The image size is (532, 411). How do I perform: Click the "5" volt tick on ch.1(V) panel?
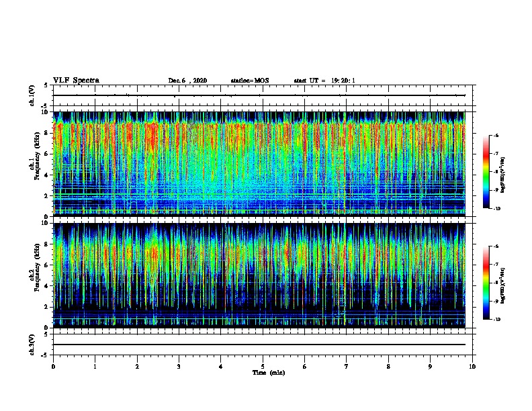[47, 85]
